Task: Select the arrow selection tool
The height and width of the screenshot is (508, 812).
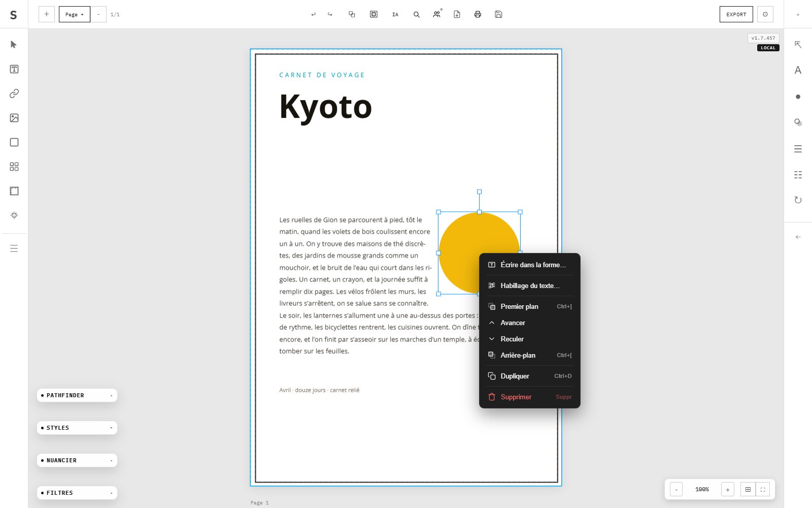Action: pos(14,45)
